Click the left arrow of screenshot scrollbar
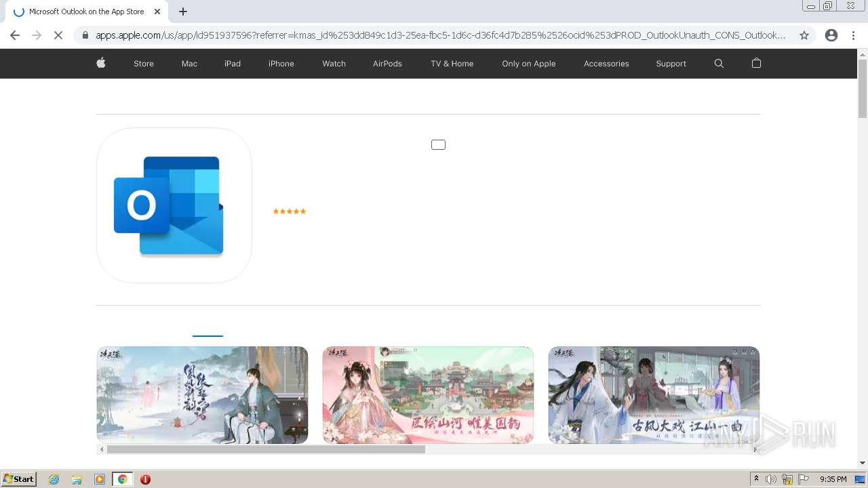The height and width of the screenshot is (488, 868). click(x=102, y=449)
